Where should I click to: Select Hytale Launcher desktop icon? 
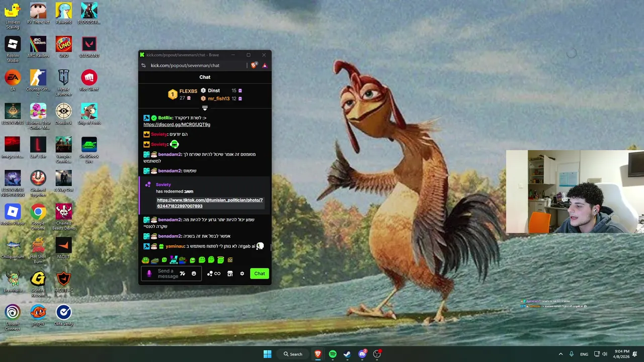[63, 83]
